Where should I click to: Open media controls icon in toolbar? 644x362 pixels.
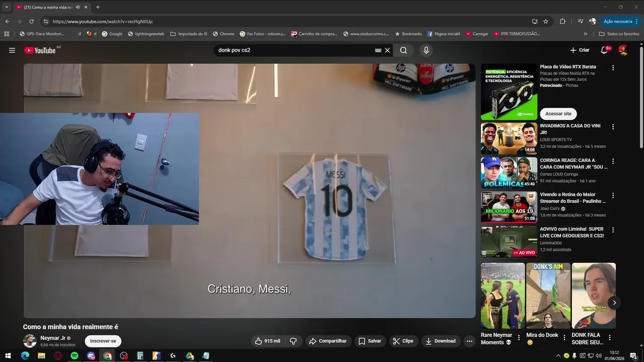(580, 22)
